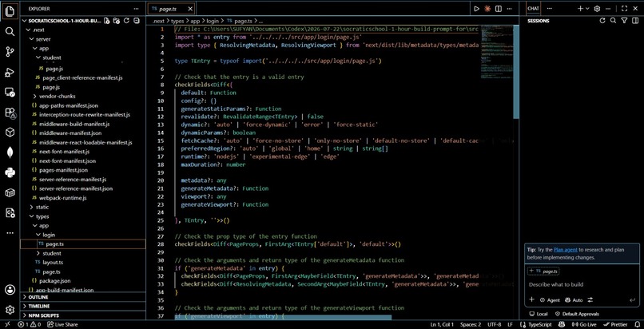The width and height of the screenshot is (644, 329).
Task: Open Remote Explorer view
Action: tap(10, 93)
